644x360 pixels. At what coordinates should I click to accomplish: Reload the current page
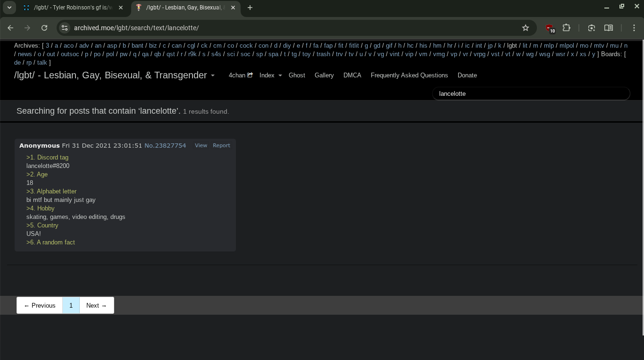tap(44, 28)
